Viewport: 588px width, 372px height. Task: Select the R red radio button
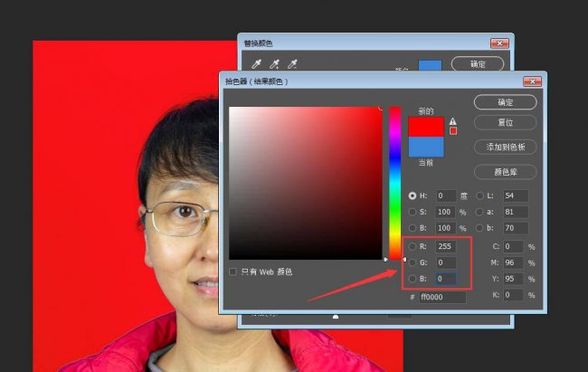tap(413, 246)
